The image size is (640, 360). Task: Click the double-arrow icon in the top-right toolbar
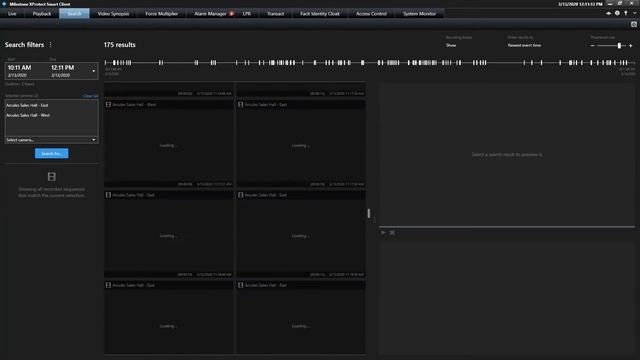[x=609, y=13]
